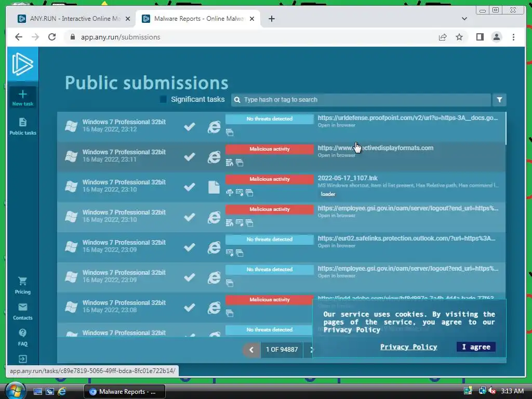Click the first indicator icon in the 23:11 row

coord(230,163)
